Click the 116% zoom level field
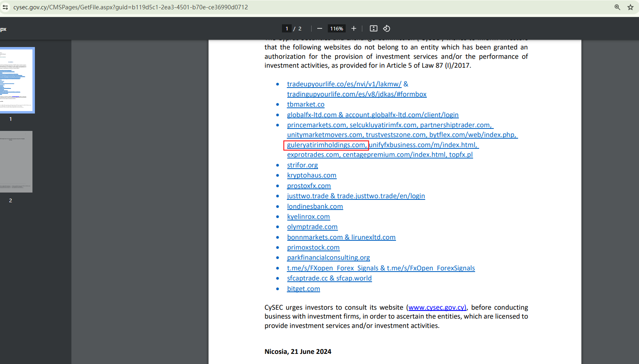 pyautogui.click(x=336, y=28)
